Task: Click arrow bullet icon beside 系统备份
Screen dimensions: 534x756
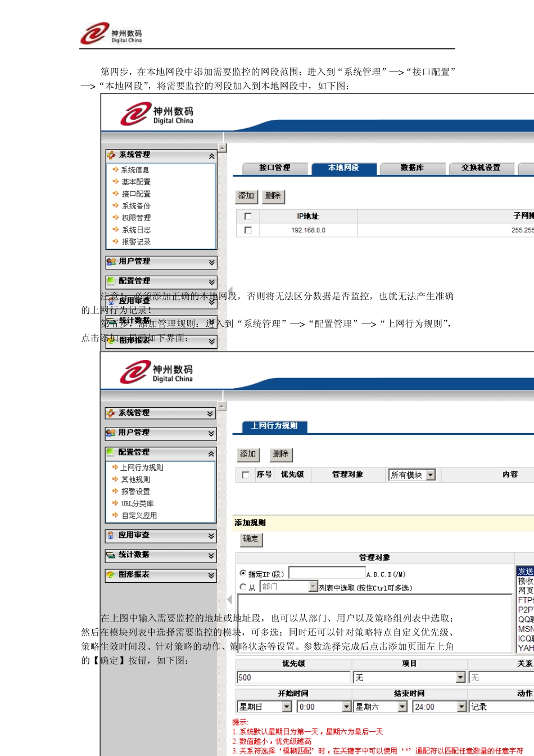Action: point(115,205)
